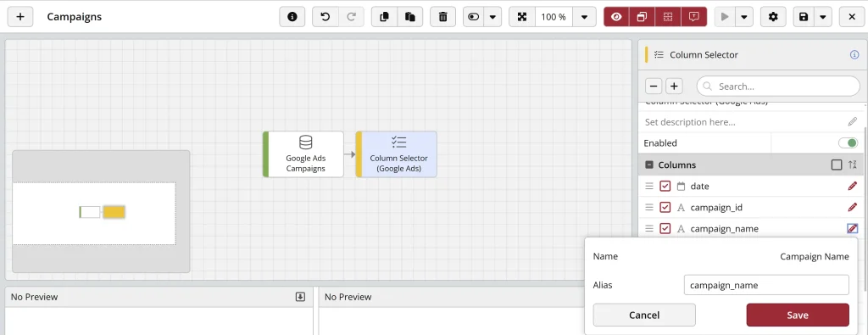The width and height of the screenshot is (868, 335).
Task: Uncheck the campaign_id column checkbox
Action: [x=665, y=207]
